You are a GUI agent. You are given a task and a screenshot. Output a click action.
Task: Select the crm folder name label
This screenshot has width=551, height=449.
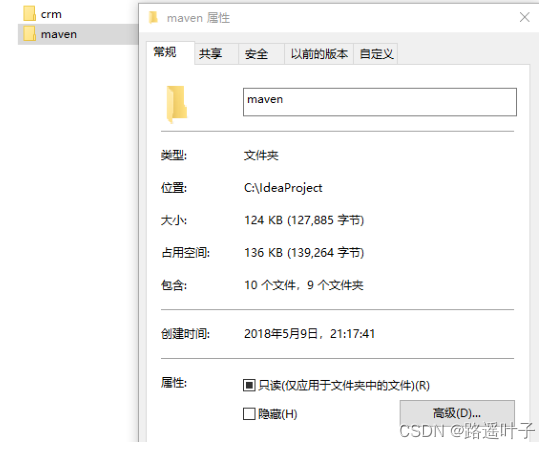51,14
